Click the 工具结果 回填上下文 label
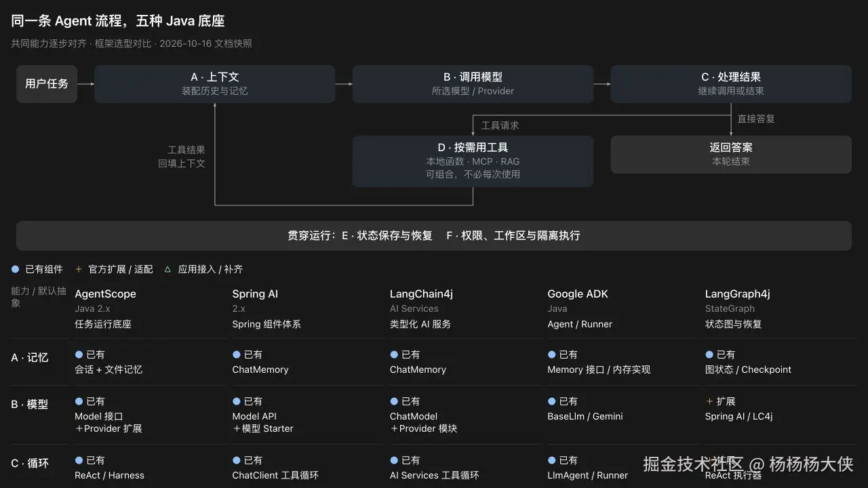The width and height of the screenshot is (868, 488). tap(182, 157)
